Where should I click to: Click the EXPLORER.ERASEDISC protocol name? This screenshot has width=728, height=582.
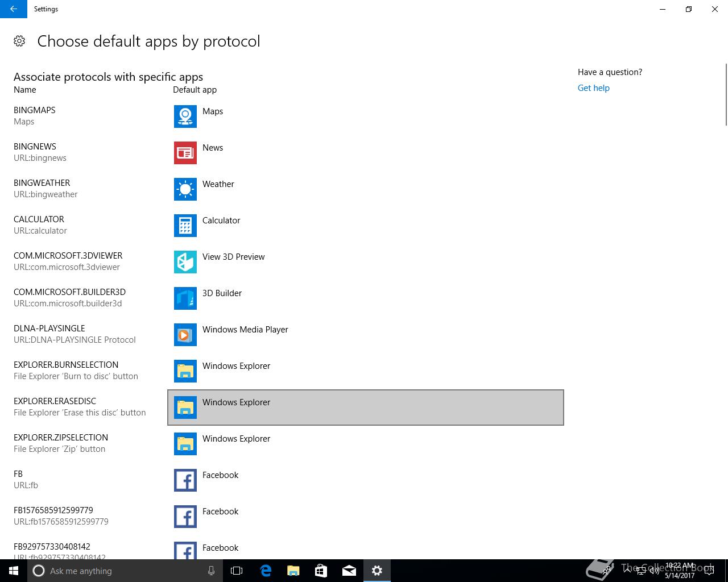[x=55, y=401]
